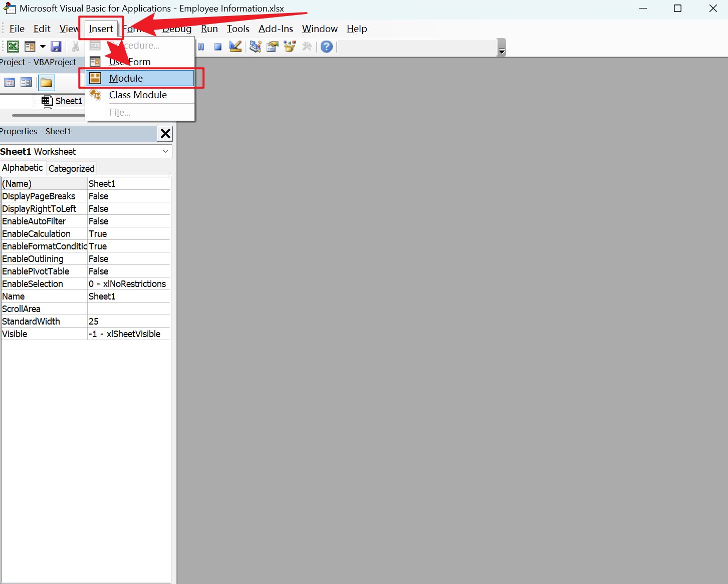Screen dimensions: 728x584
Task: Switch to the Categorized properties tab
Action: [71, 168]
